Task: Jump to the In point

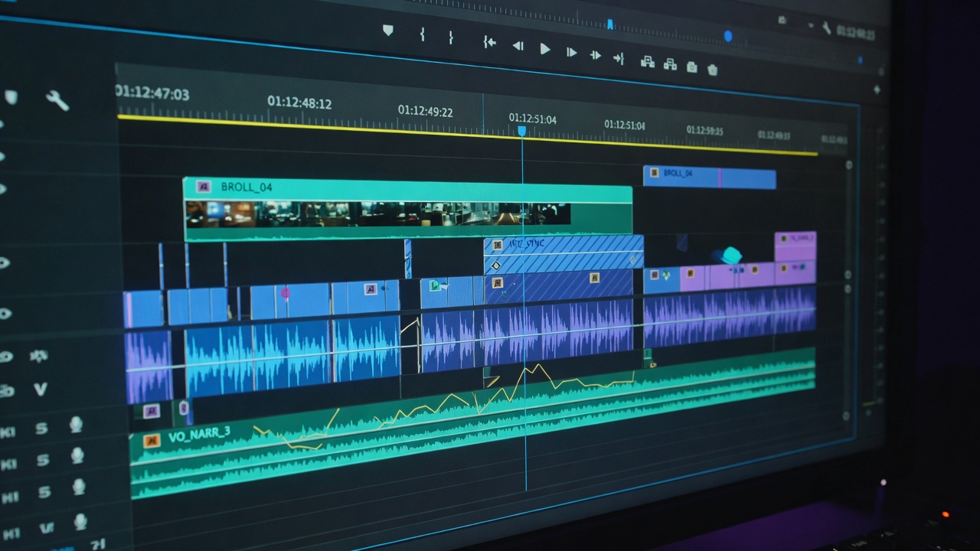Action: click(489, 42)
